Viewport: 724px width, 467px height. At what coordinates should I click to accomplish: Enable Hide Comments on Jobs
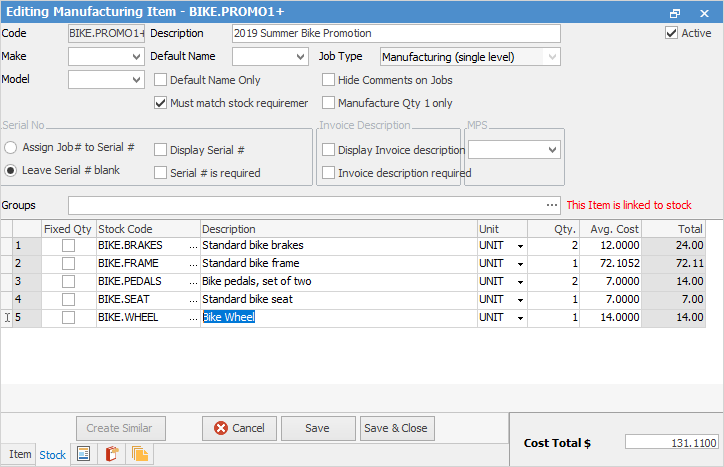click(328, 80)
